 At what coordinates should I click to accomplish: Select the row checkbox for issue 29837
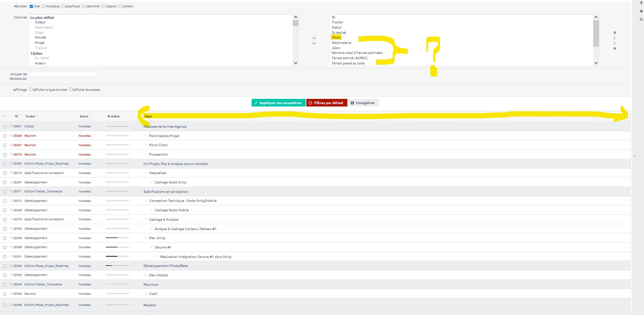coord(5,127)
